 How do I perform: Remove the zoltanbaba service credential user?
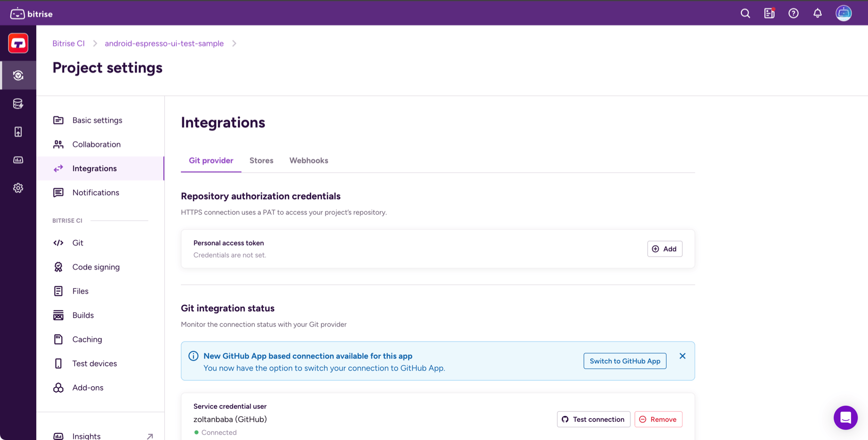658,419
